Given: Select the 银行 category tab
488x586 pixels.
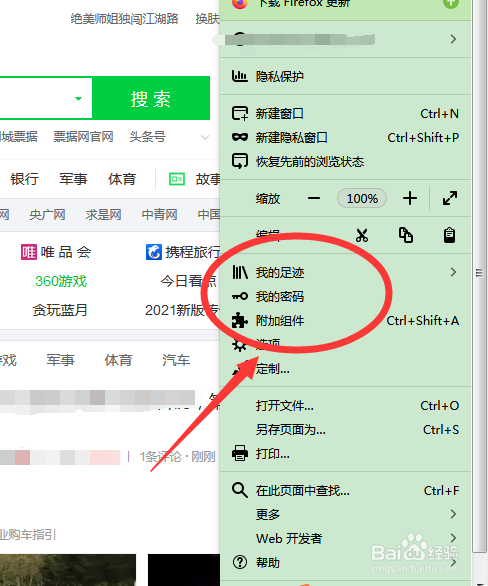Looking at the screenshot, I should tap(24, 179).
